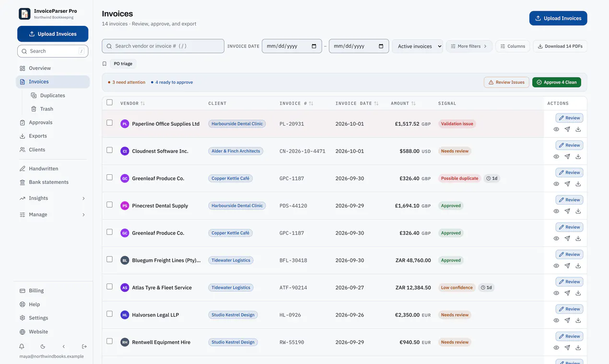The height and width of the screenshot is (364, 609).
Task: Open the Trash sidebar item
Action: pos(59,109)
